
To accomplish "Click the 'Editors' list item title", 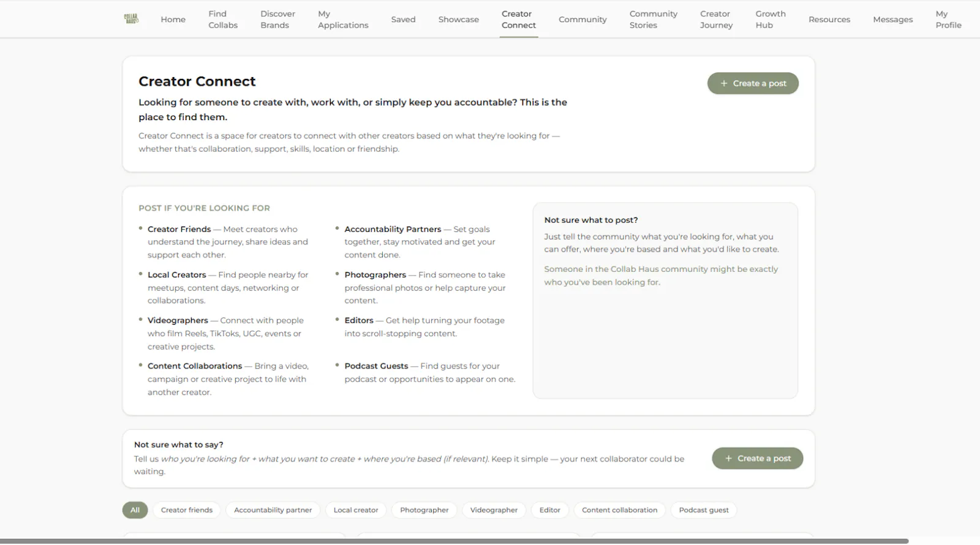I will click(x=359, y=320).
